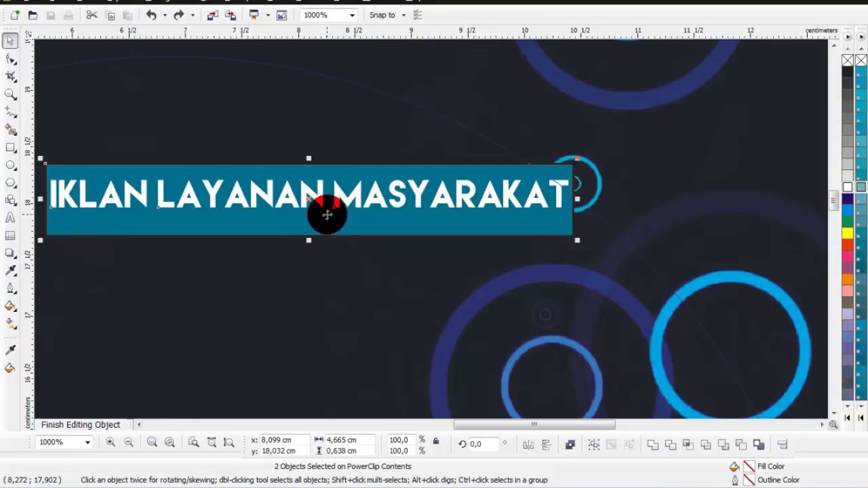Screen dimensions: 868x488
Task: Pick the green color swatch
Action: click(x=848, y=222)
